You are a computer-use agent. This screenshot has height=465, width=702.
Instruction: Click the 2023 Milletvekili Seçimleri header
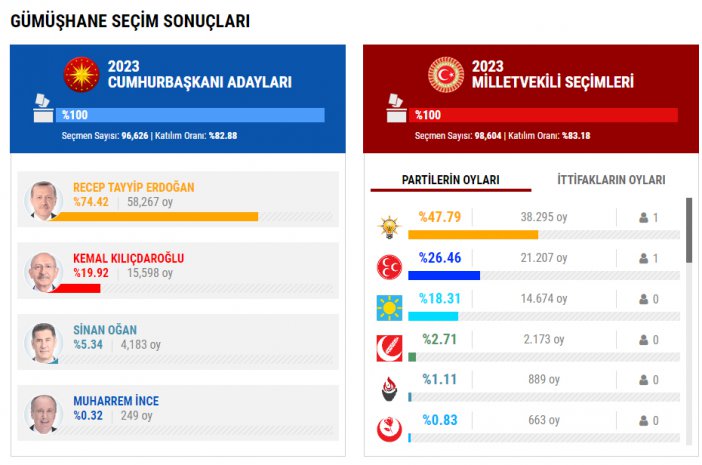tap(552, 74)
